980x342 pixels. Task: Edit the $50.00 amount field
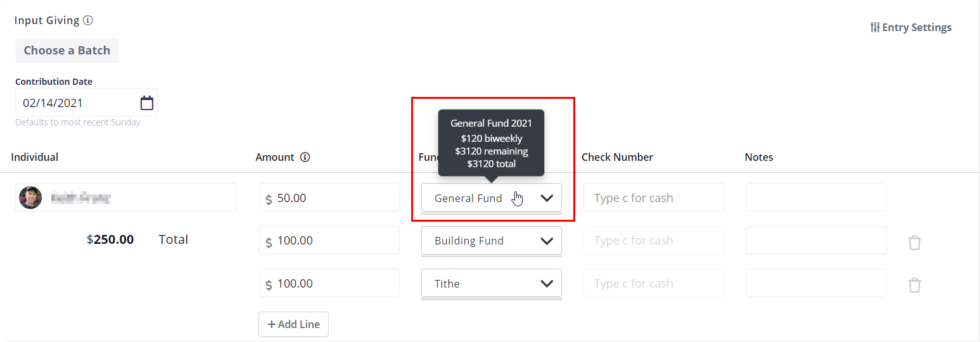[334, 198]
